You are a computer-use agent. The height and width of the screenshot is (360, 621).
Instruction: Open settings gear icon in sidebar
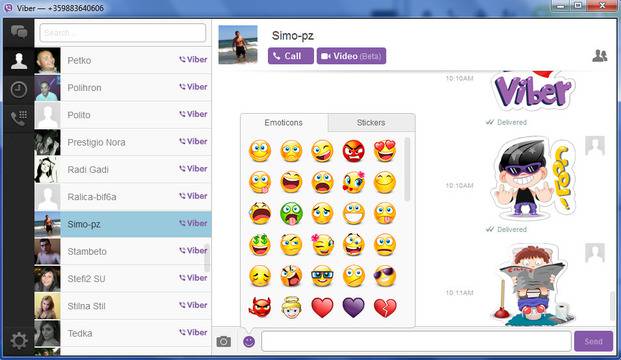click(19, 340)
